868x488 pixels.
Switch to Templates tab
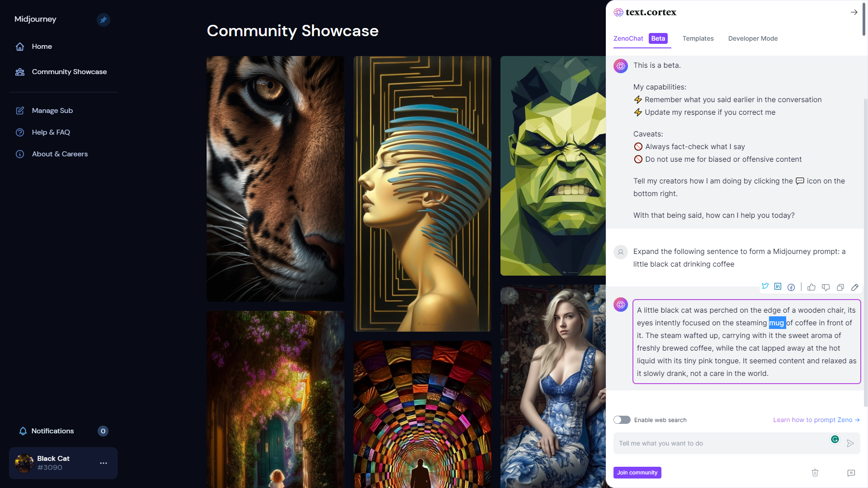click(698, 38)
